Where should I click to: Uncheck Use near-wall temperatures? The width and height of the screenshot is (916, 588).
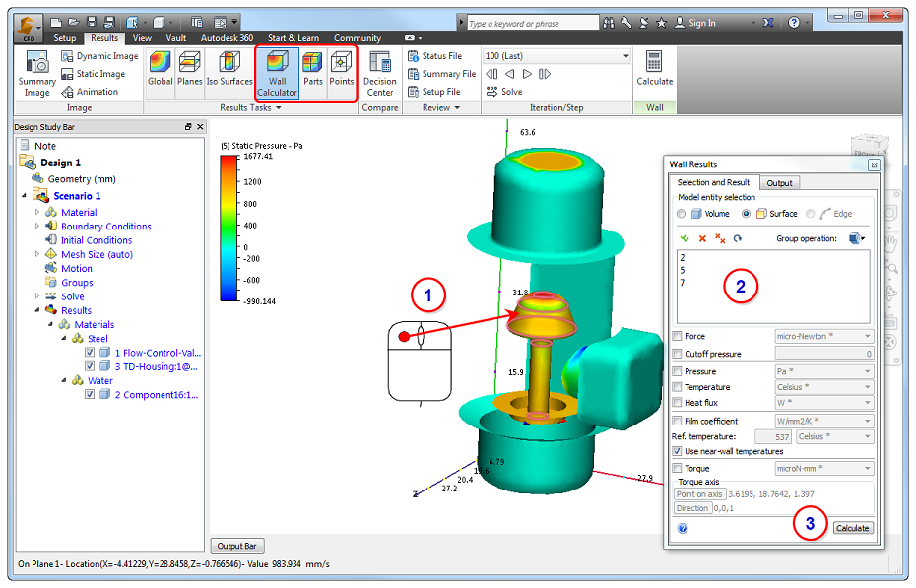point(677,451)
